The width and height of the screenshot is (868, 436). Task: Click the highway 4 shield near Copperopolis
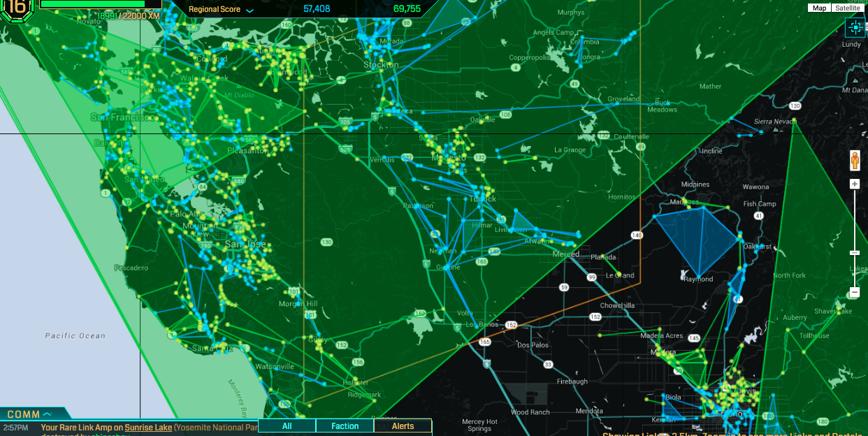tap(516, 68)
